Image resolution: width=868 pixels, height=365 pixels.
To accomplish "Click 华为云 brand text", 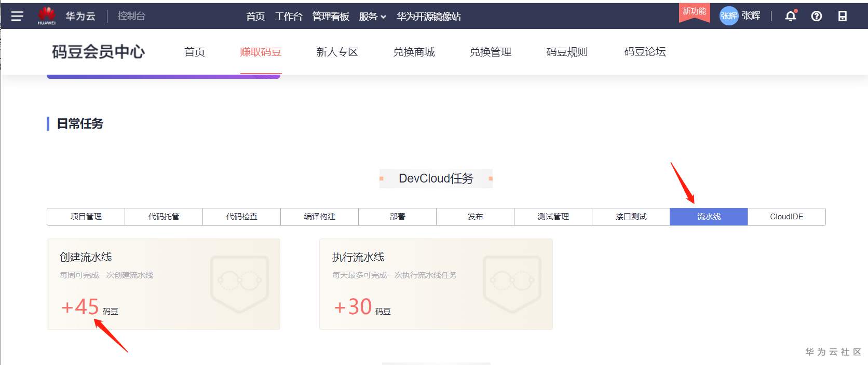I will pyautogui.click(x=80, y=16).
